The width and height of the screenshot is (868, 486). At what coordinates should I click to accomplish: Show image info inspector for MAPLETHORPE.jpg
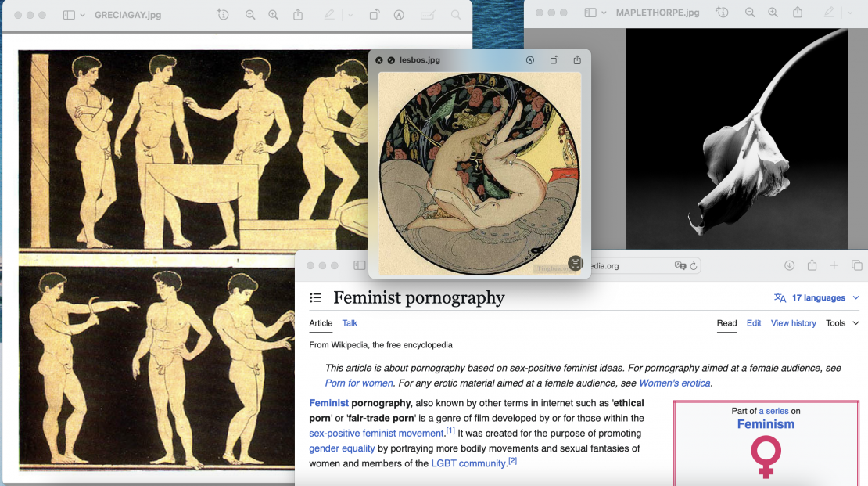coord(723,13)
